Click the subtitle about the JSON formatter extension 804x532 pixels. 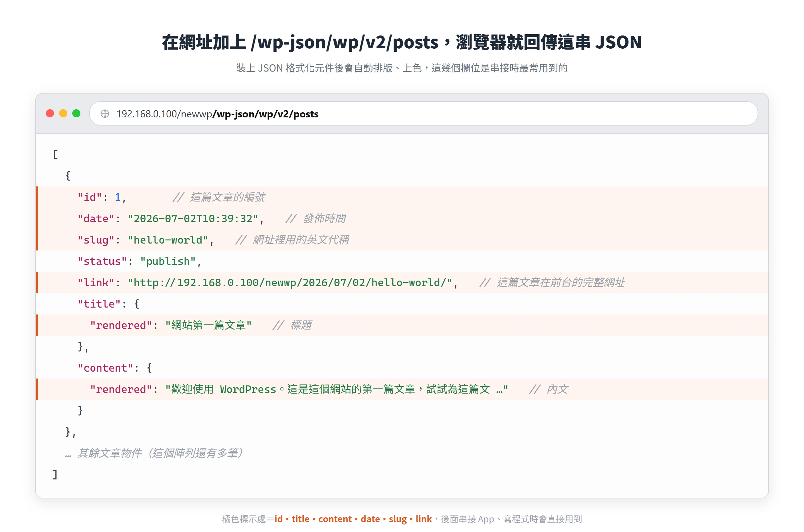click(402, 68)
